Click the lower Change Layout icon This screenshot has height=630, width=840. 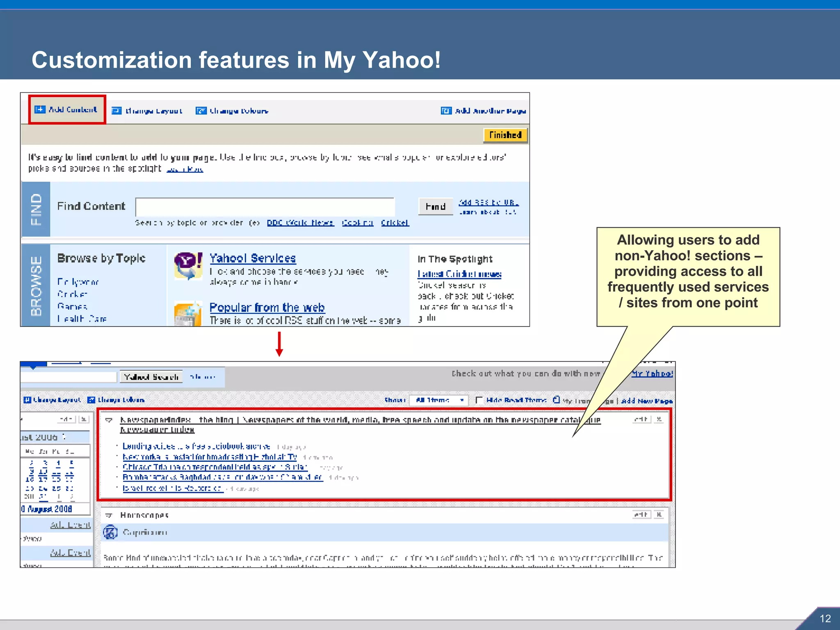pyautogui.click(x=27, y=400)
